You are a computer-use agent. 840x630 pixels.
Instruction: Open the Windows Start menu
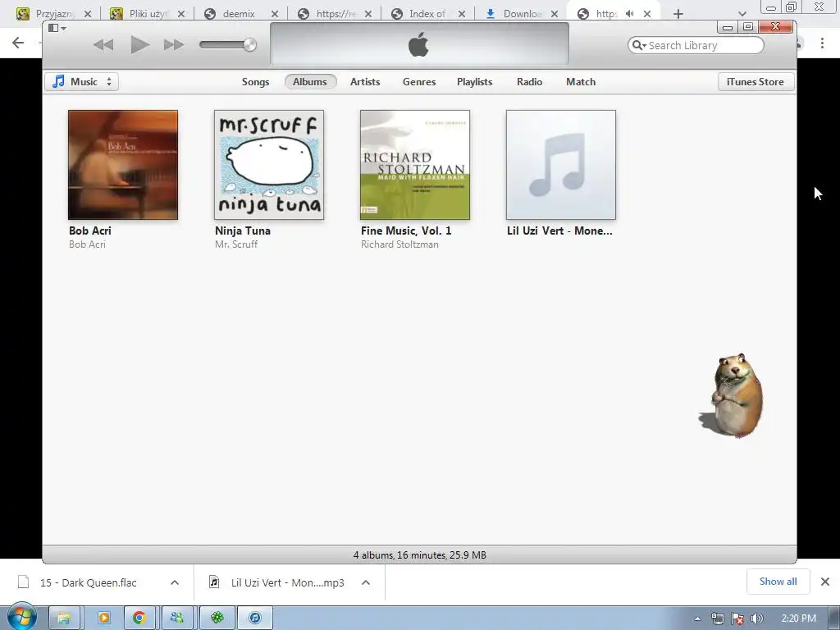pos(22,617)
